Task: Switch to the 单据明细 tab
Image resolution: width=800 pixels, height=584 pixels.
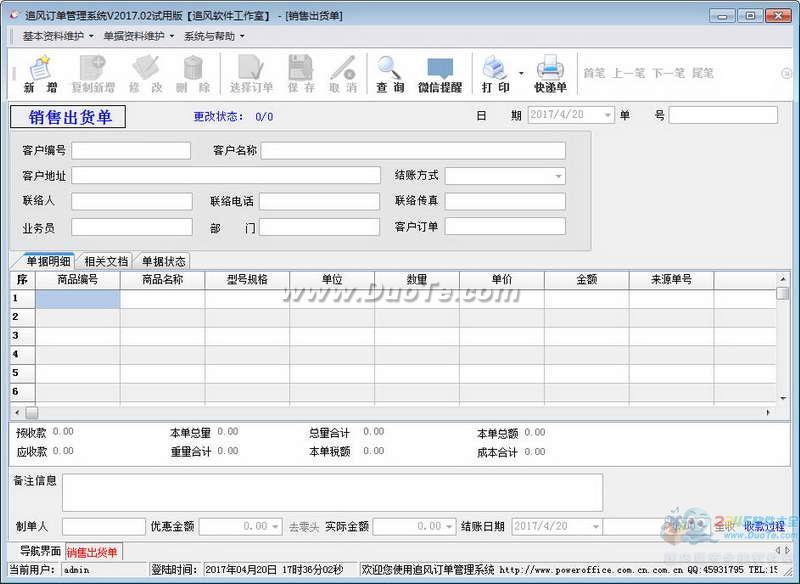Action: pos(47,262)
